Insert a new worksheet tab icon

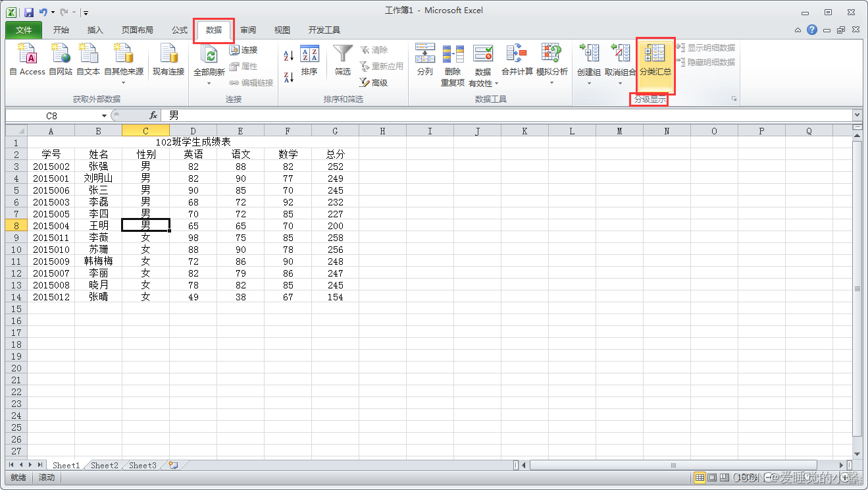click(173, 465)
